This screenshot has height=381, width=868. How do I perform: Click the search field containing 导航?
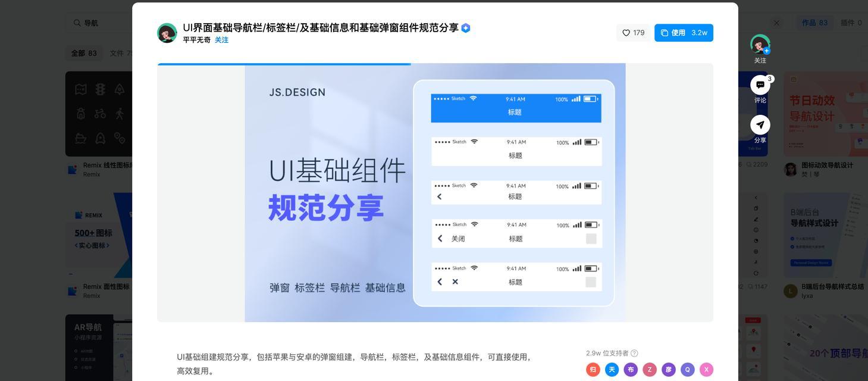(x=98, y=23)
